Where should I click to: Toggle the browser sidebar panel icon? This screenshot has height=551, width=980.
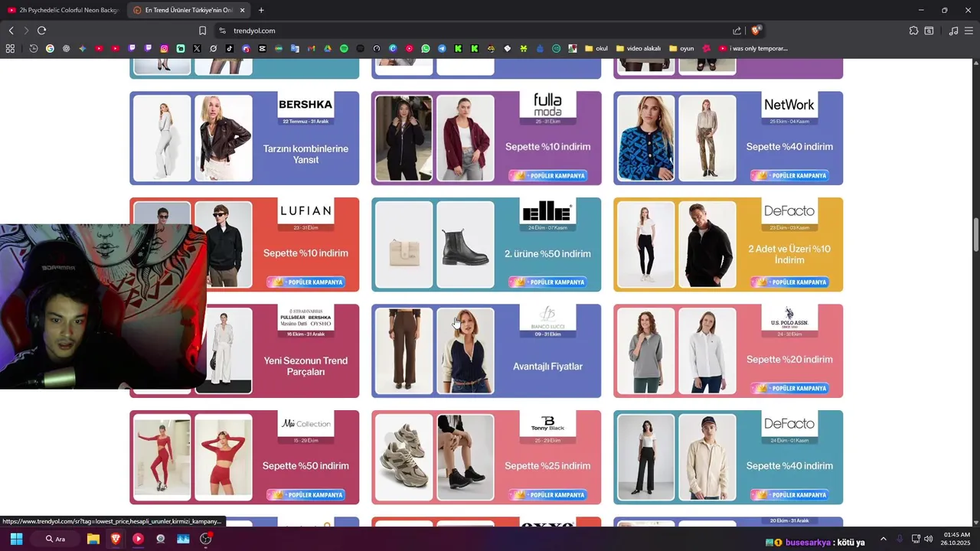pyautogui.click(x=929, y=31)
